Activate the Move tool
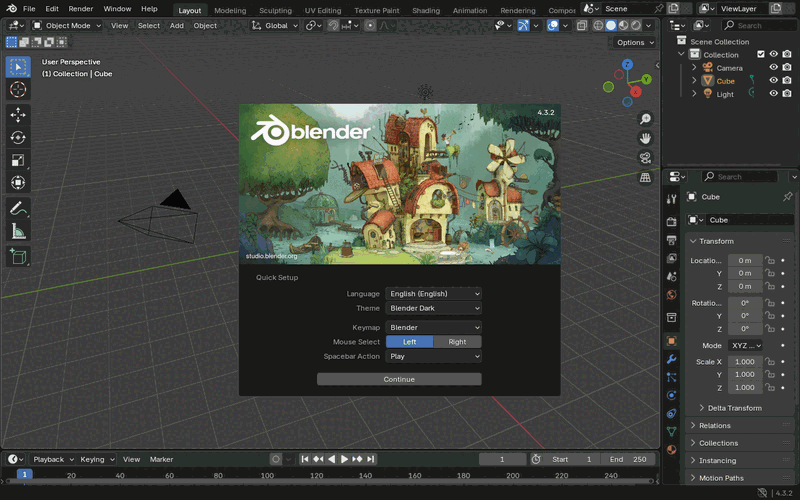This screenshot has width=800, height=500. coord(18,115)
